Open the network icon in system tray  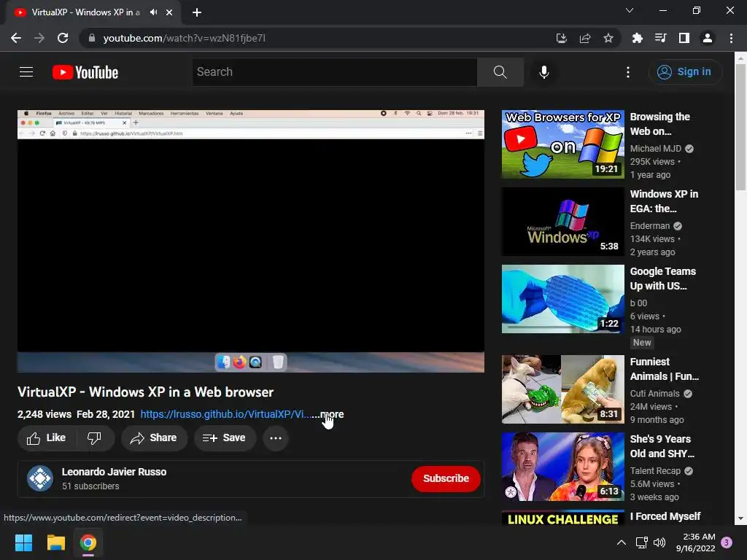pyautogui.click(x=642, y=542)
